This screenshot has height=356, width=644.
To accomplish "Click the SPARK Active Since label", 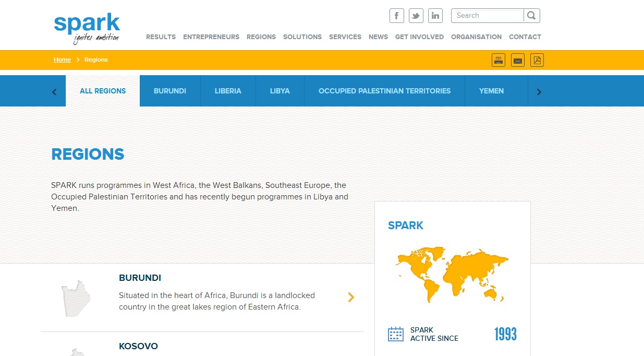I will (x=434, y=334).
